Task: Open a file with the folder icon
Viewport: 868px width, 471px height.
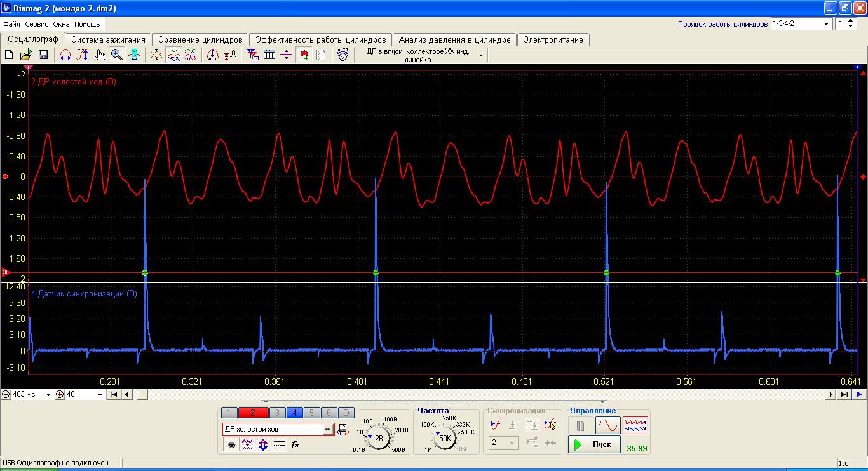Action: 26,55
